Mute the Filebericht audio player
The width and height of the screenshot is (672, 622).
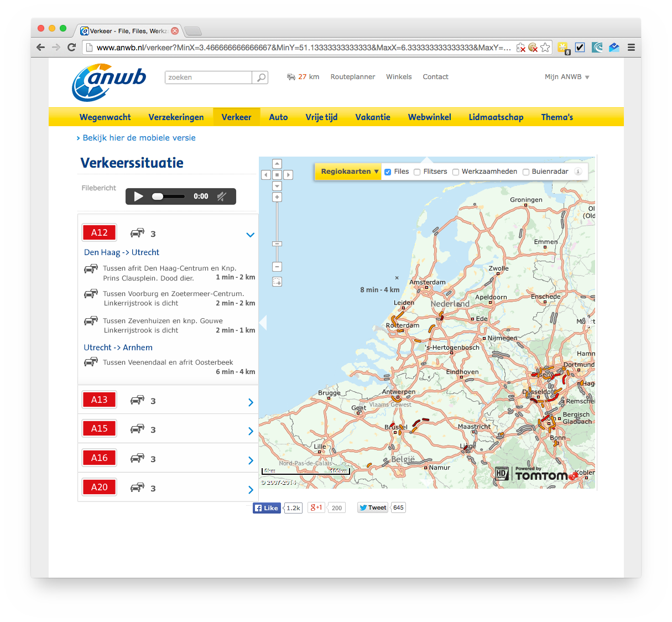(x=222, y=196)
